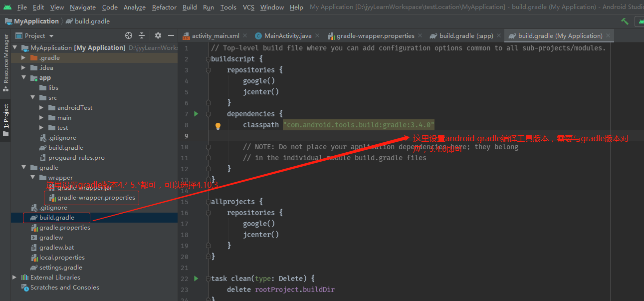Expand the .gradle folder
644x301 pixels.
click(x=23, y=58)
